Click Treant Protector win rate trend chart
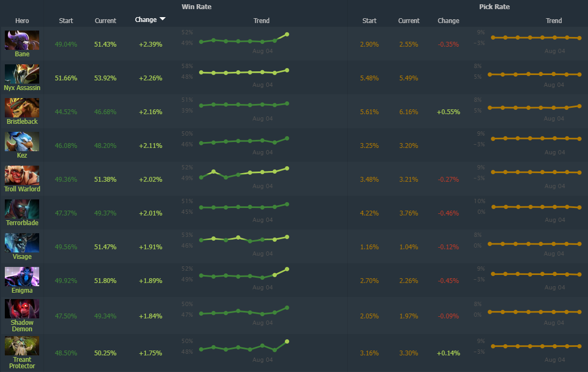 (x=244, y=346)
